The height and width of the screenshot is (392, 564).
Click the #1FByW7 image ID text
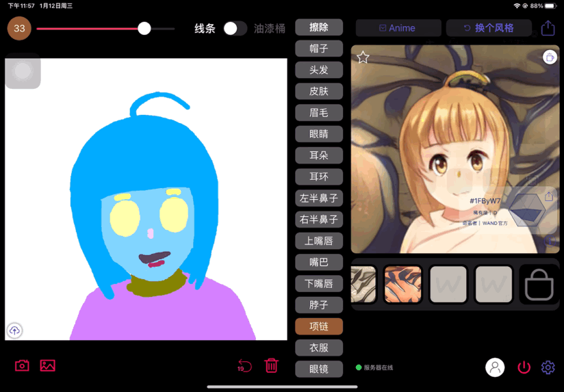[485, 200]
